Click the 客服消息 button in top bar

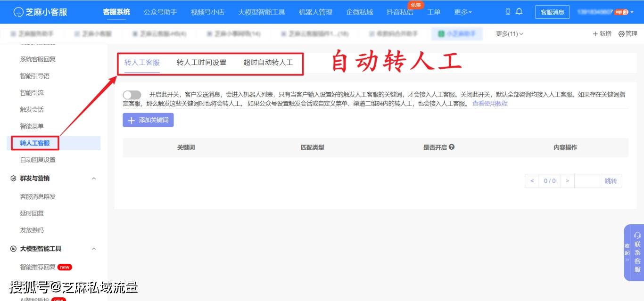(x=552, y=12)
